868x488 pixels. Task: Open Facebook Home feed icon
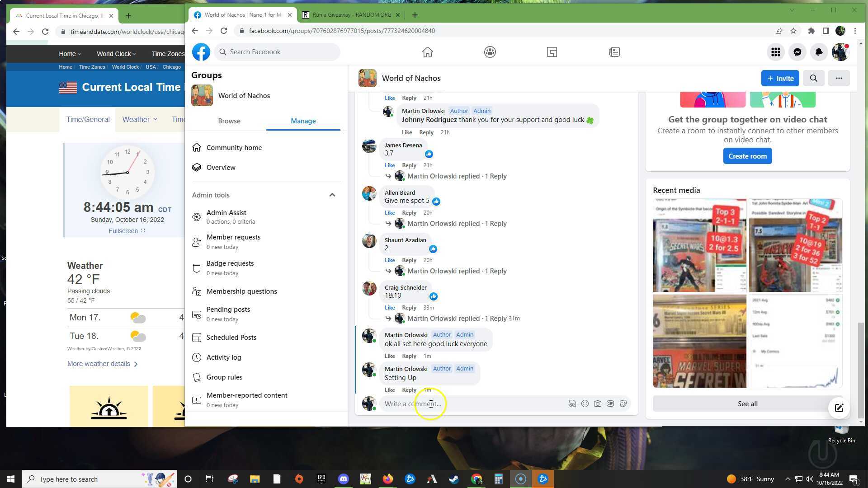tap(427, 52)
